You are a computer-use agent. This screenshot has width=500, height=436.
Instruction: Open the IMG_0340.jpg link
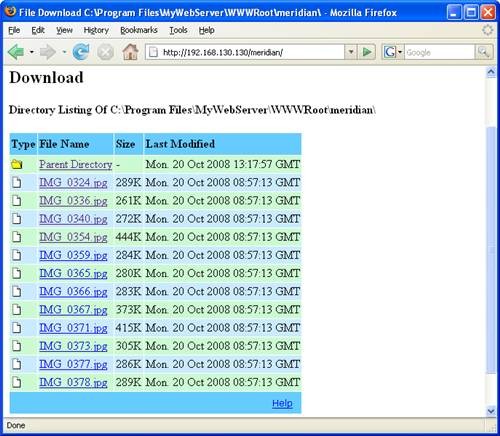pyautogui.click(x=73, y=219)
